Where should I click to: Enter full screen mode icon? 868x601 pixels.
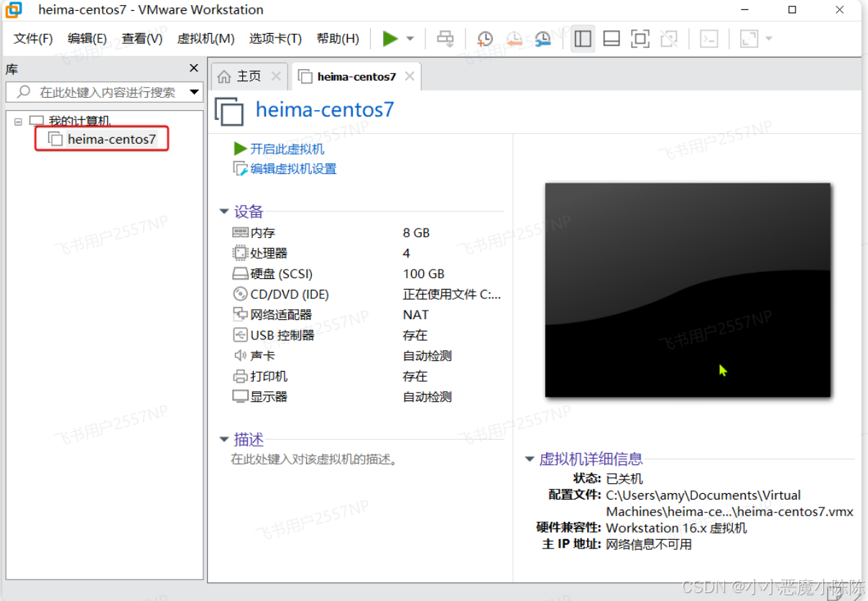640,39
